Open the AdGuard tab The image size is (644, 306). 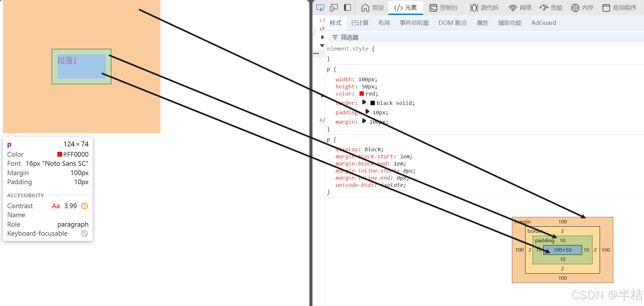coord(544,23)
